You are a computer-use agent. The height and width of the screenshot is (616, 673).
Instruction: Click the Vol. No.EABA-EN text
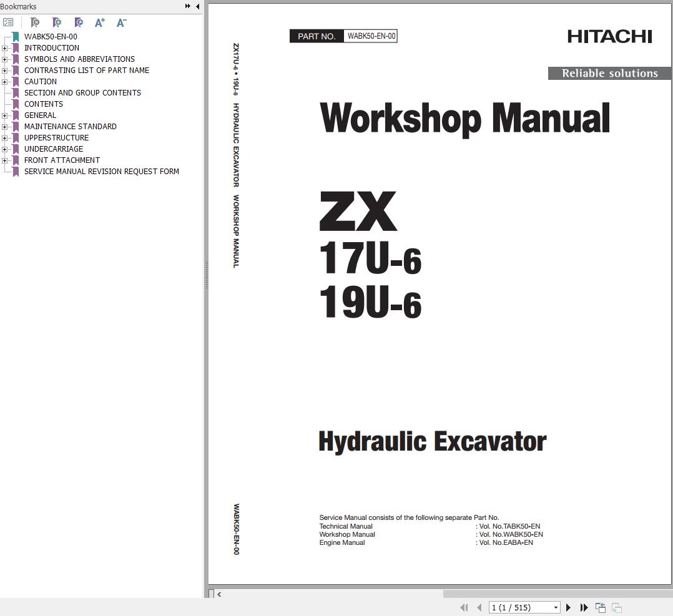click(x=506, y=542)
